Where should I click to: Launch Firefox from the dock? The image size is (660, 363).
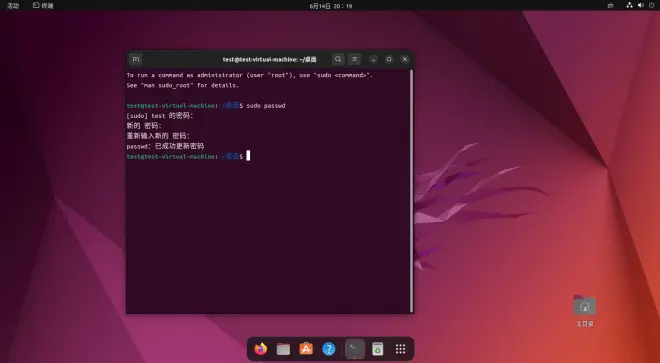[x=261, y=349]
